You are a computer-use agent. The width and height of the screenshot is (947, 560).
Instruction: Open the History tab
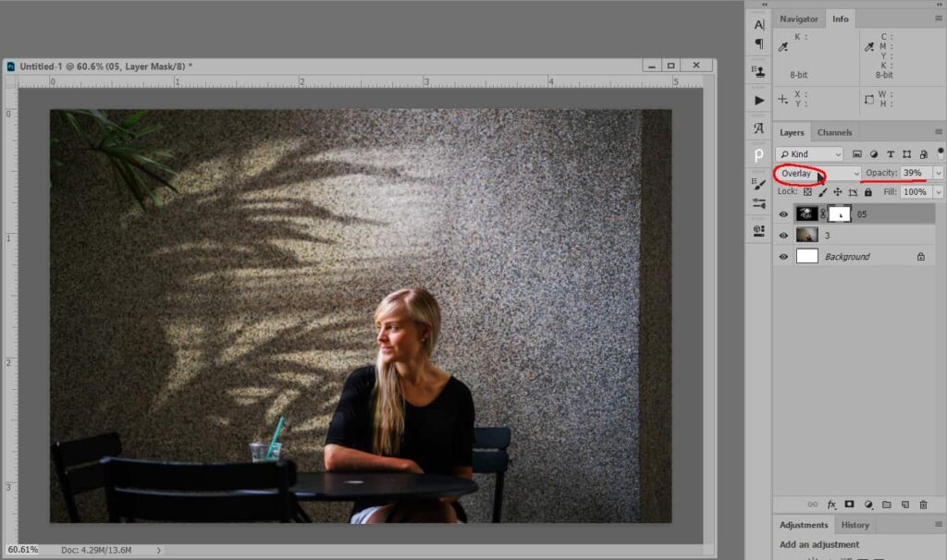tap(855, 525)
